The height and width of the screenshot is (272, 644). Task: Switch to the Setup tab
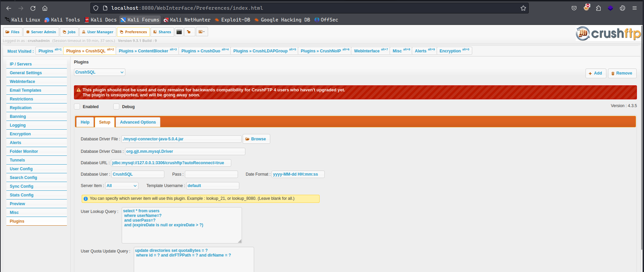point(105,122)
